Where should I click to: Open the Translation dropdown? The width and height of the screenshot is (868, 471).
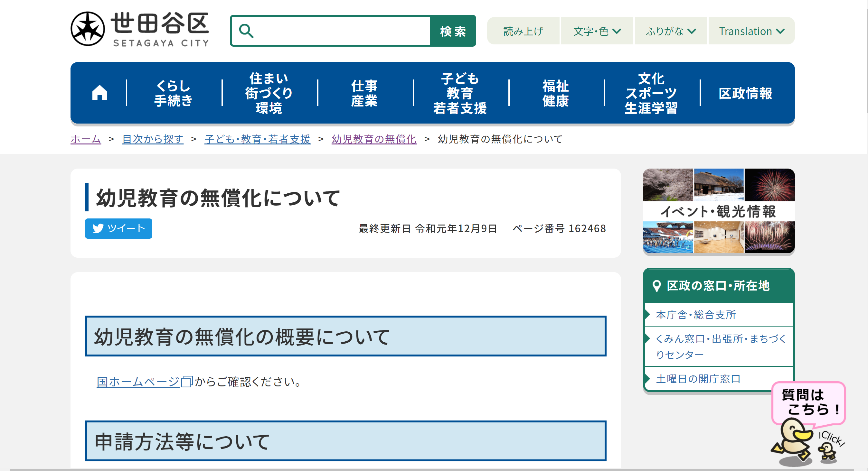pos(751,31)
